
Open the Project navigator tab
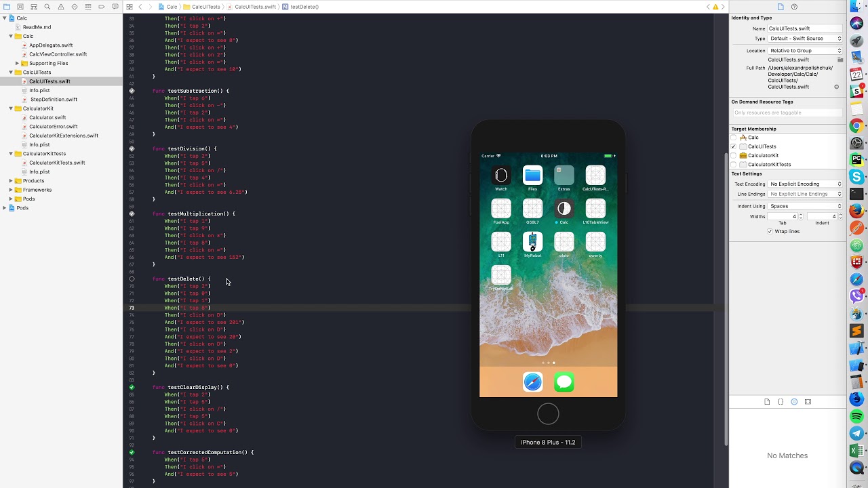pos(6,7)
